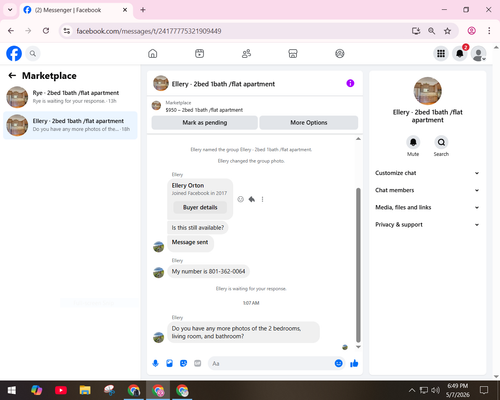500x400 pixels.
Task: Open a new browser tab
Action: [x=143, y=10]
